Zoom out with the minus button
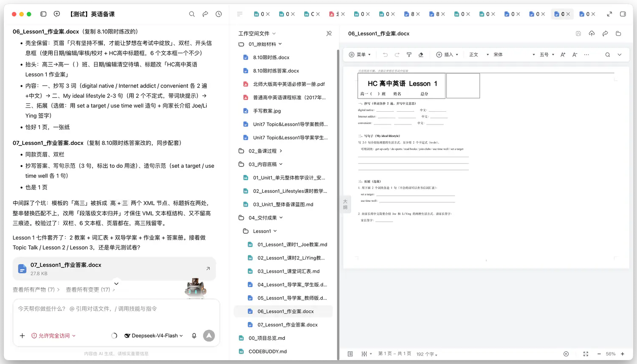637x364 pixels. [x=599, y=354]
